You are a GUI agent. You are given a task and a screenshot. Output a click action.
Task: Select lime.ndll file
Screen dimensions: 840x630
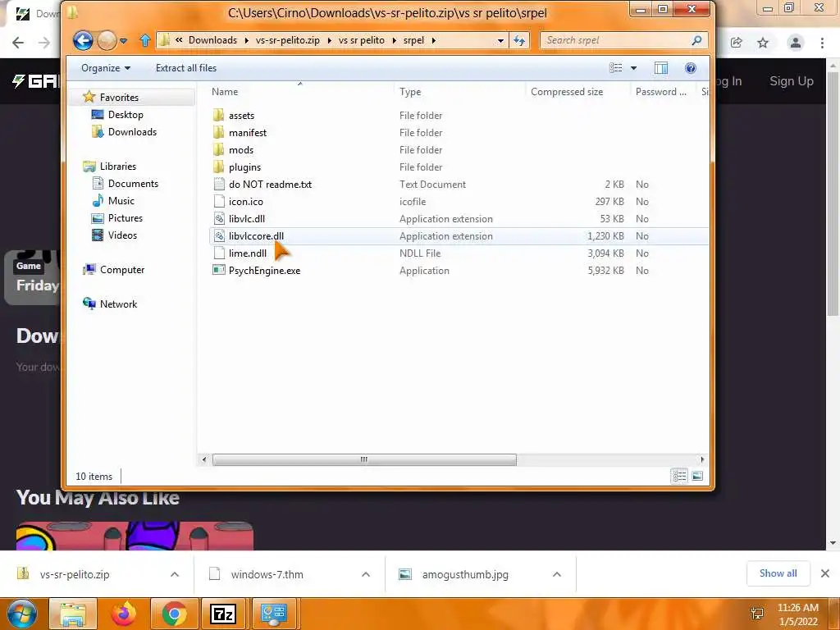coord(248,253)
